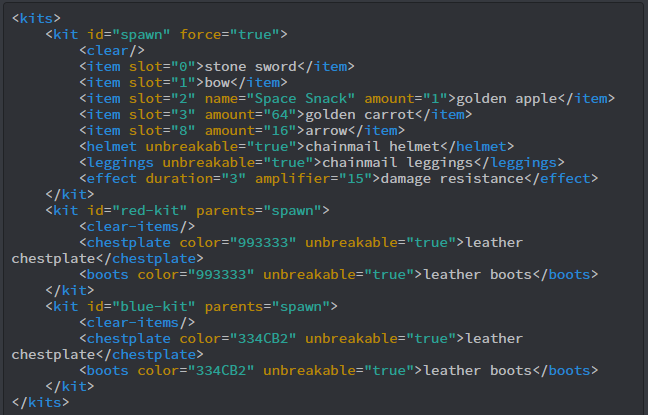Click the text 'stone sword'
The height and width of the screenshot is (415, 648).
250,67
